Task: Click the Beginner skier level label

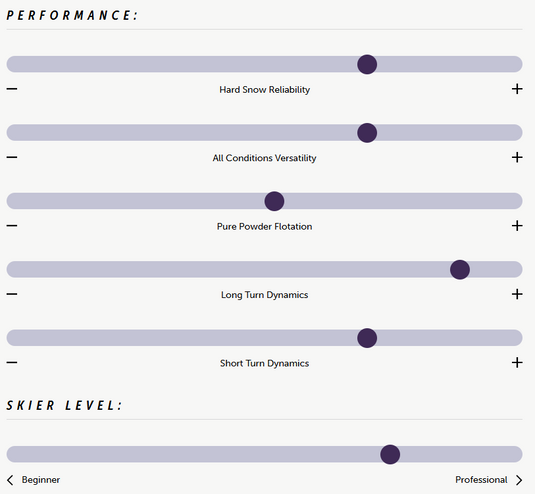Action: pos(41,480)
